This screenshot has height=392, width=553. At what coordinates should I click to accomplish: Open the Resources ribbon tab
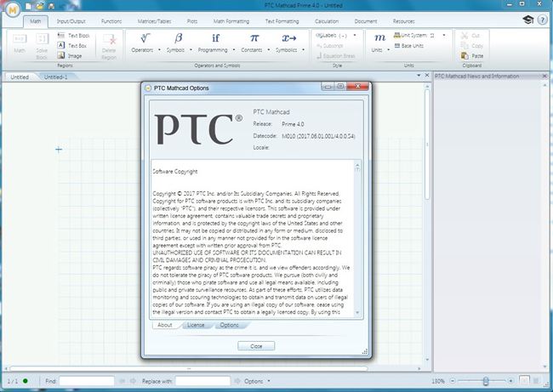point(404,21)
